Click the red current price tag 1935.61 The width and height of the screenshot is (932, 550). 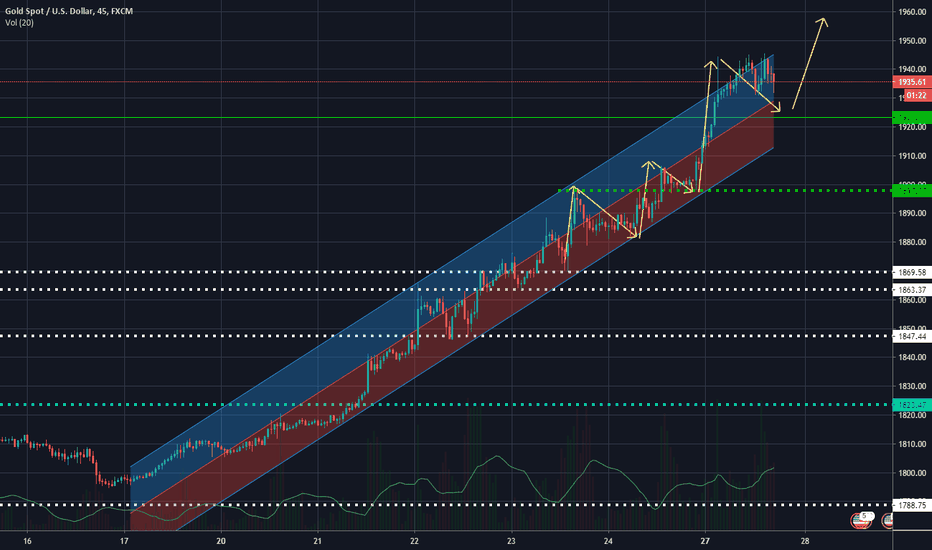tap(912, 82)
